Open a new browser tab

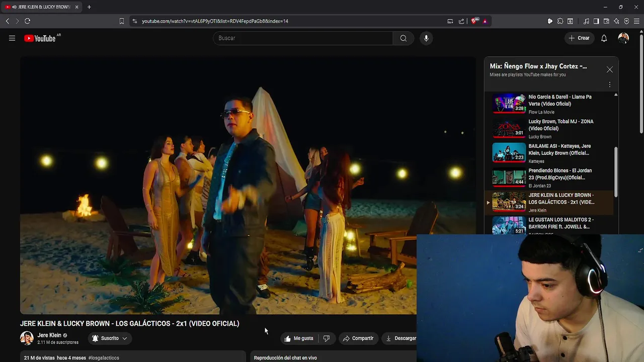(x=89, y=7)
